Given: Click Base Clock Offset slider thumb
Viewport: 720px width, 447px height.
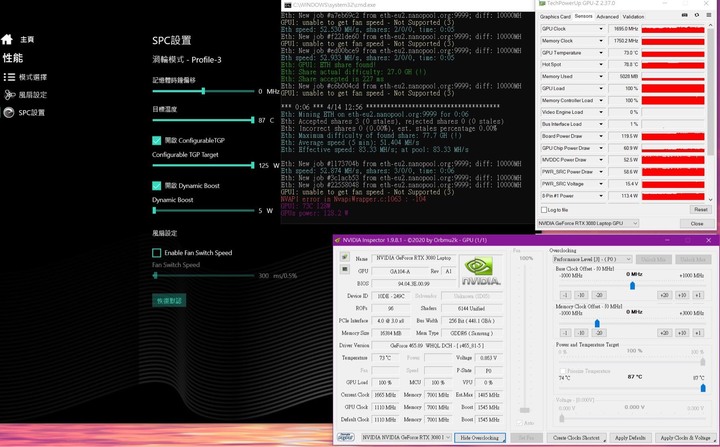Looking at the screenshot, I should 632,286.
